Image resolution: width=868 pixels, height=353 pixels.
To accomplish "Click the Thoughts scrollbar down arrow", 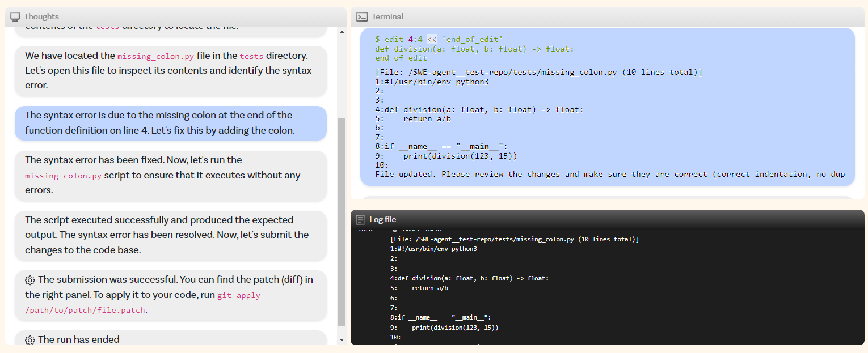I will point(342,339).
